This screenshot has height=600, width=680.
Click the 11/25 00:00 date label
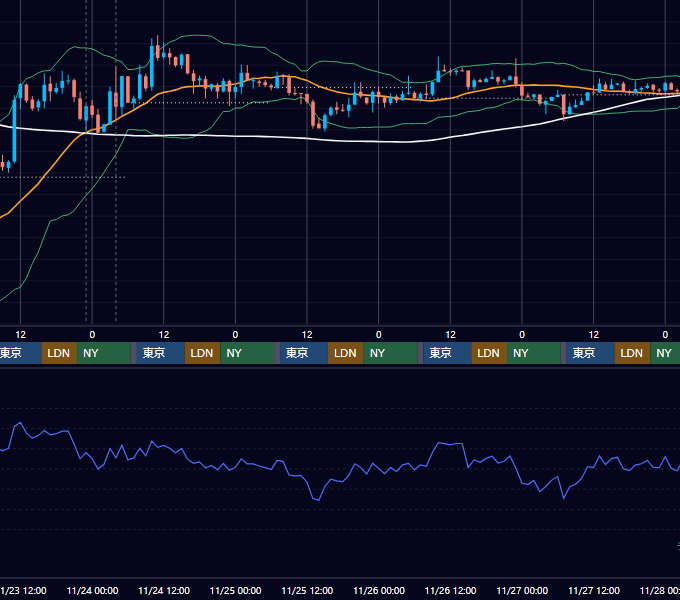pos(235,590)
